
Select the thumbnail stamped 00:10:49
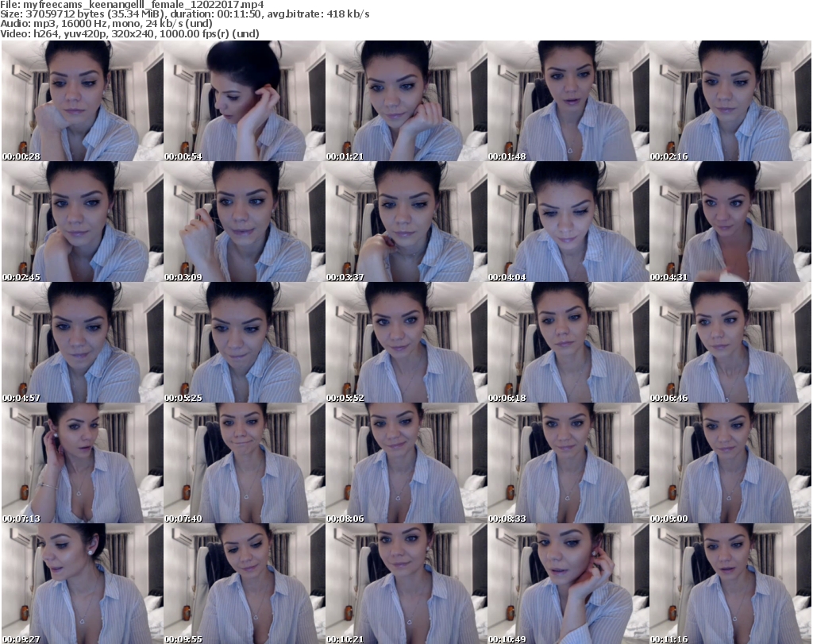568,584
